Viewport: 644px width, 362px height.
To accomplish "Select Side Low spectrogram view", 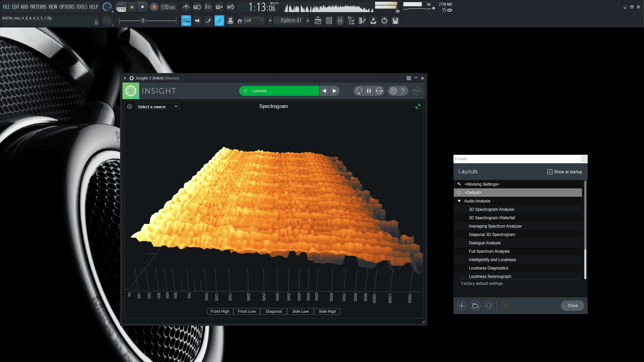I will click(301, 311).
